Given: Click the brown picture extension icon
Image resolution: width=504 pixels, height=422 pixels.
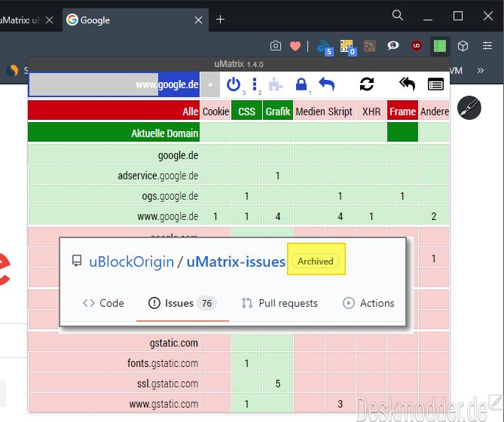Looking at the screenshot, I should (x=370, y=46).
